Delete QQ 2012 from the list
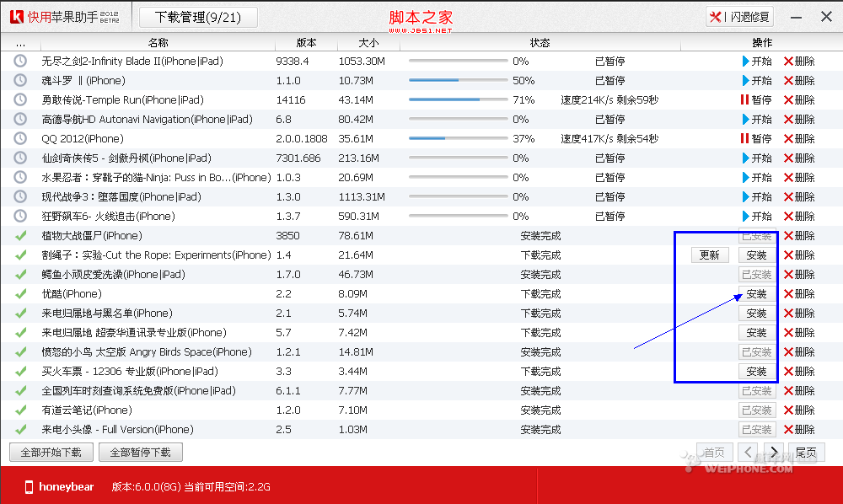 click(799, 138)
